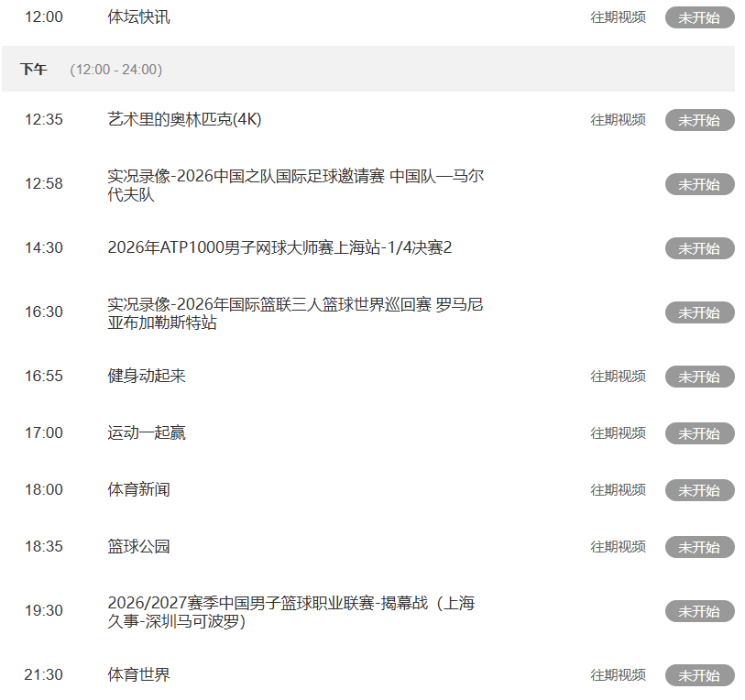Click 未开始 for ATP1000 上海站 14:30
This screenshot has width=745, height=700.
pos(699,248)
